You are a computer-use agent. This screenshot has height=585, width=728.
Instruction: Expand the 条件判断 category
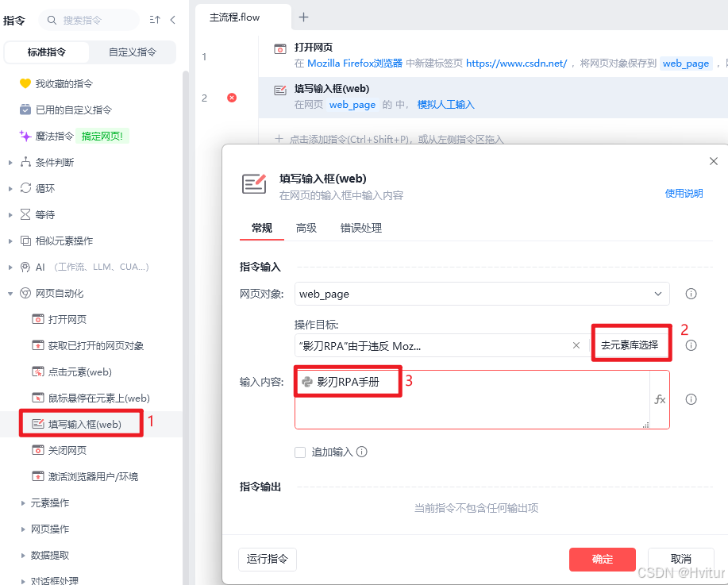10,163
